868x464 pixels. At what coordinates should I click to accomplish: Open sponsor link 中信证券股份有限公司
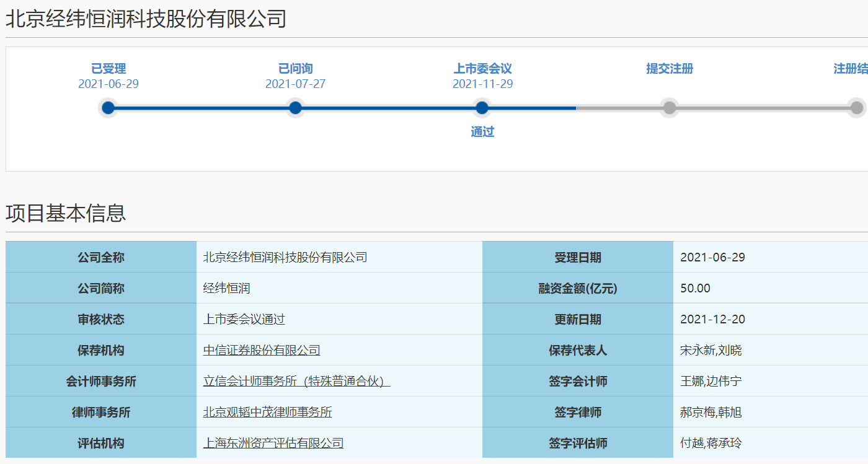point(262,350)
